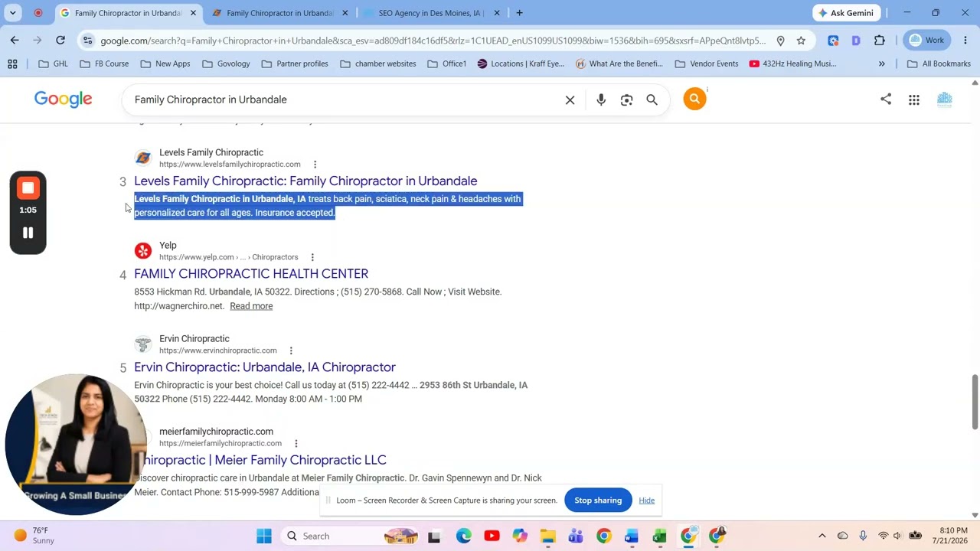Image resolution: width=980 pixels, height=551 pixels.
Task: Pause the Loom recording
Action: click(28, 233)
